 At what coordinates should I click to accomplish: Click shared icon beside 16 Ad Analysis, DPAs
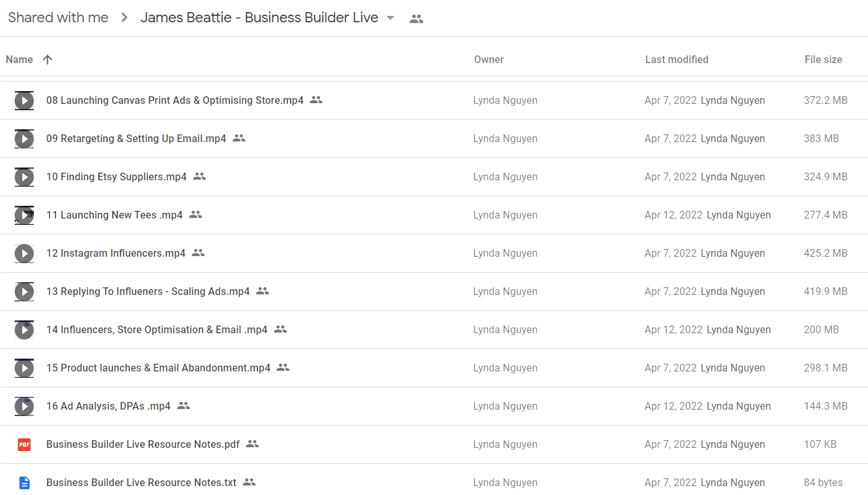pos(184,406)
